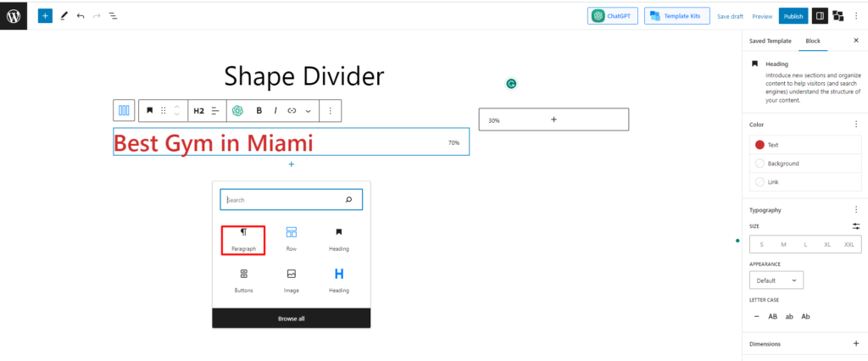Screen dimensions: 868x361
Task: Add a block in the 30% column
Action: 554,119
